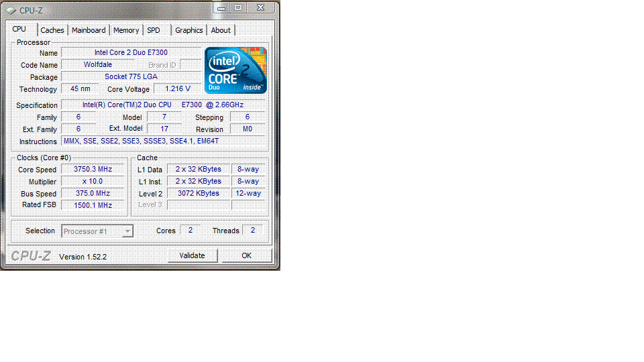Click the Specification field with E7300 @ 2.66GHz
This screenshot has height=362, width=644.
coord(163,105)
